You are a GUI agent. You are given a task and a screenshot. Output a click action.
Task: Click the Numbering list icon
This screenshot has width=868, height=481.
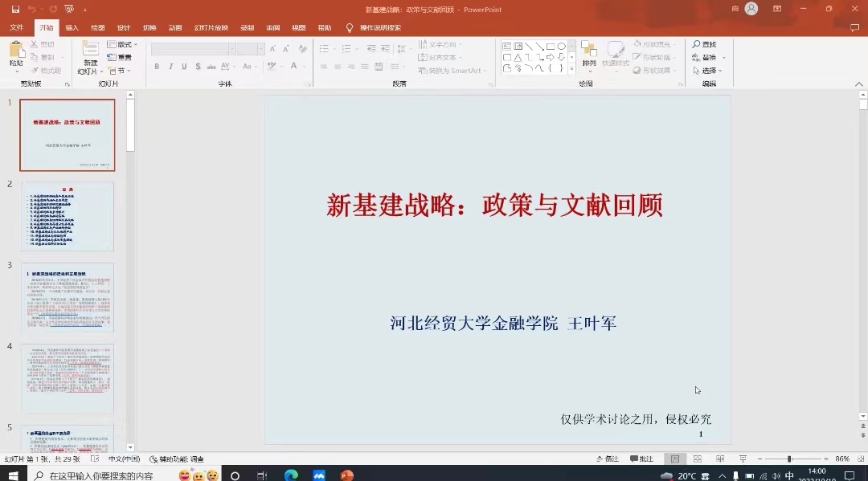pos(346,49)
